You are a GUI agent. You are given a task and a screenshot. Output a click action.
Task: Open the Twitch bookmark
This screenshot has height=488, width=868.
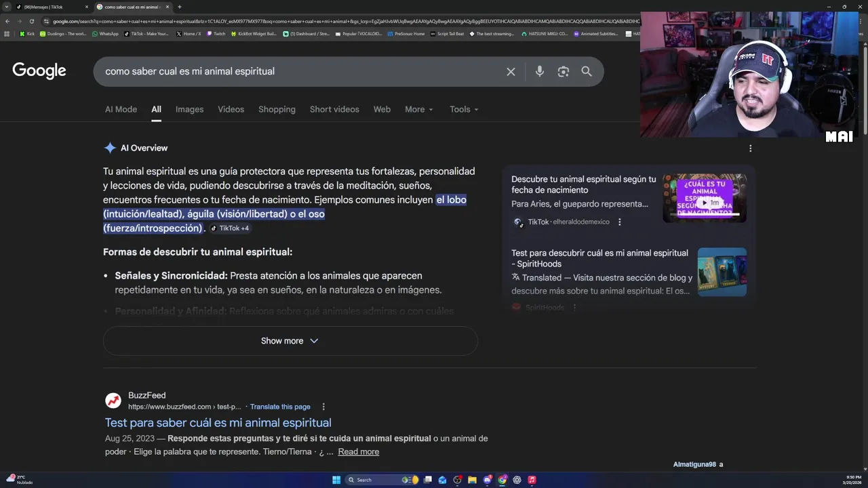point(216,33)
